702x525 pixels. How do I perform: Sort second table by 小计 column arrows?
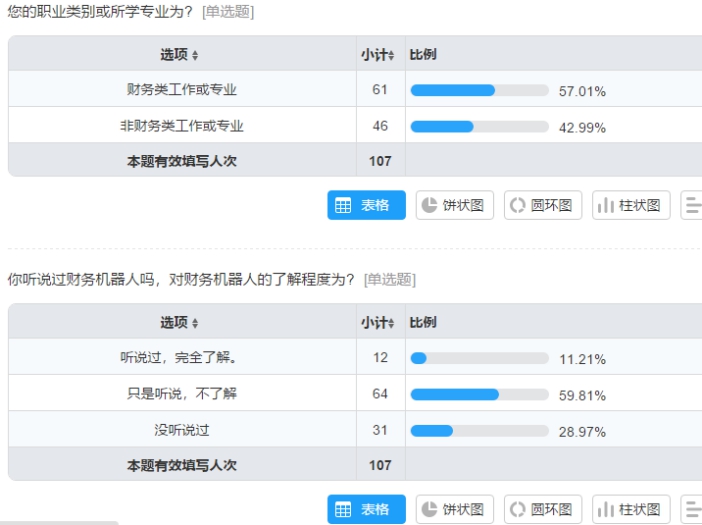391,323
